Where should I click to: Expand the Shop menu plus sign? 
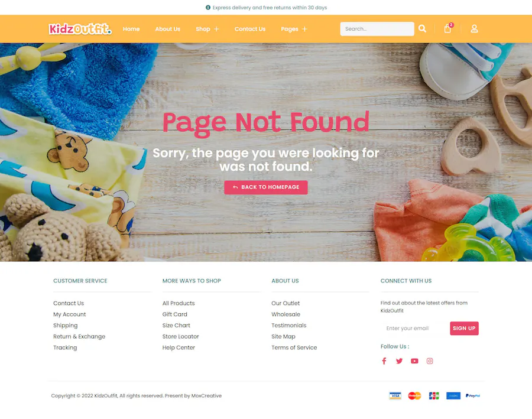[x=216, y=29]
